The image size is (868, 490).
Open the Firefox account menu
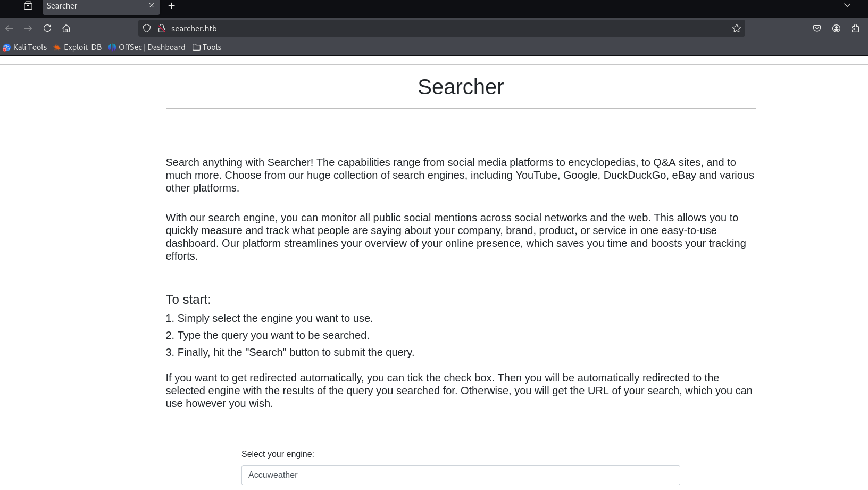coord(836,28)
